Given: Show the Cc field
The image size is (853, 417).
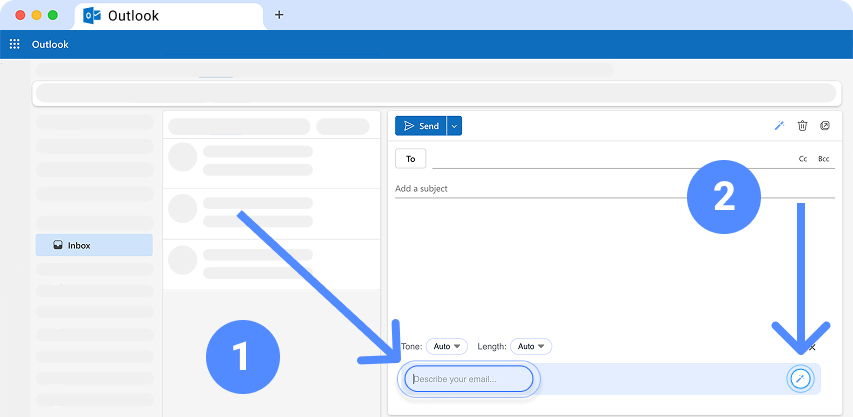Looking at the screenshot, I should [803, 159].
